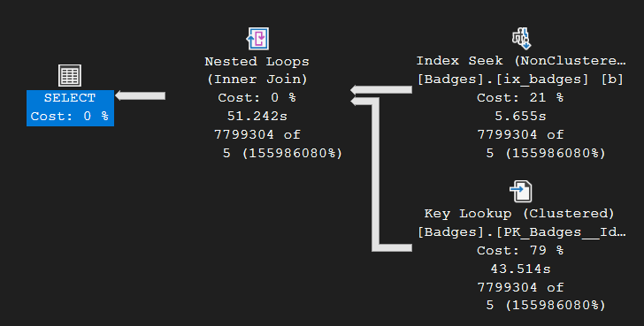The height and width of the screenshot is (326, 644).
Task: Select the blue SELECT Cost 0% node
Action: coord(70,108)
